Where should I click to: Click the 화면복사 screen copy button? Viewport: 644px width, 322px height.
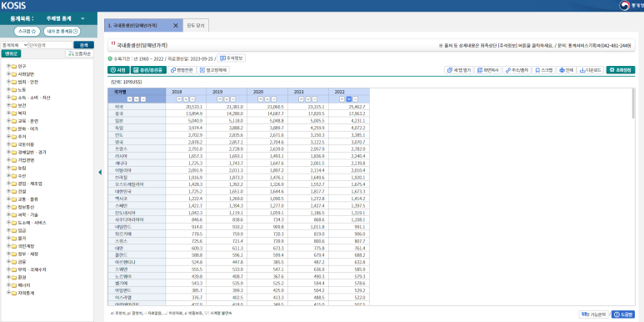point(488,70)
